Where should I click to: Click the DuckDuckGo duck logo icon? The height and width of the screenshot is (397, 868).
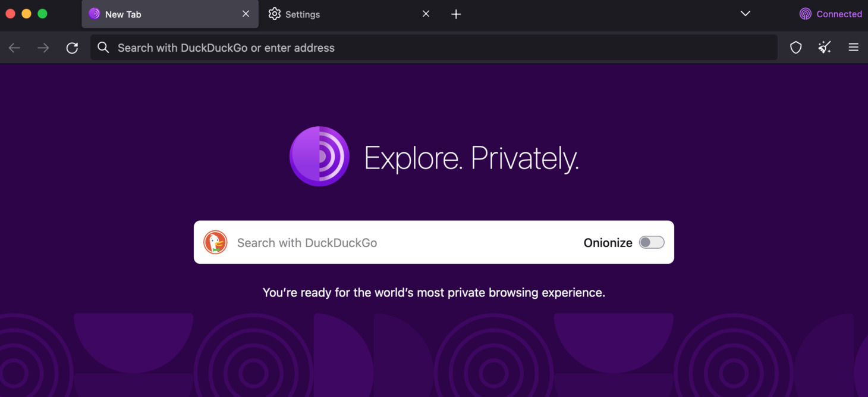pos(215,242)
